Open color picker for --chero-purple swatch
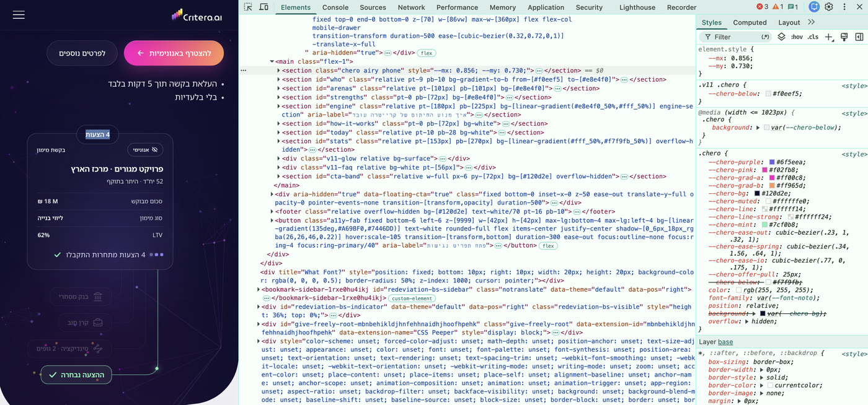The image size is (868, 405). coord(772,162)
